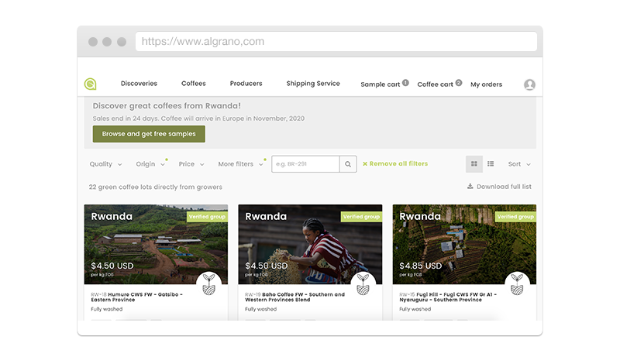Open the Producers menu item

tap(246, 84)
